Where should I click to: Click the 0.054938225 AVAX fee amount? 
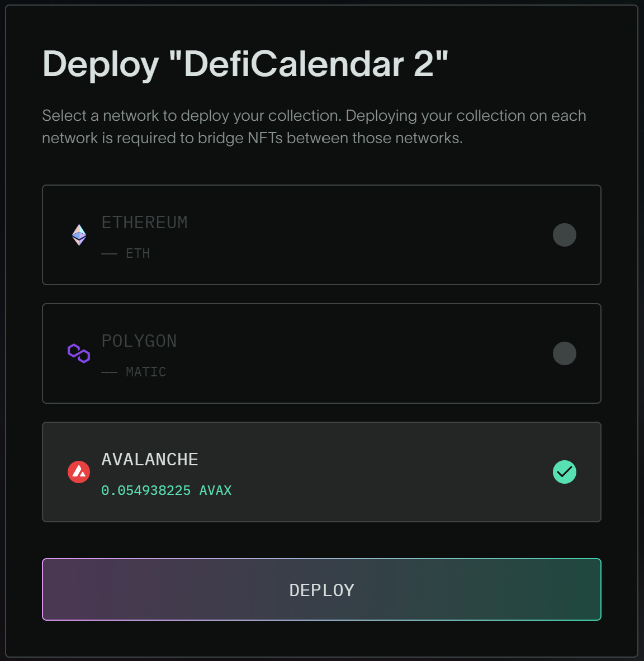pyautogui.click(x=166, y=490)
